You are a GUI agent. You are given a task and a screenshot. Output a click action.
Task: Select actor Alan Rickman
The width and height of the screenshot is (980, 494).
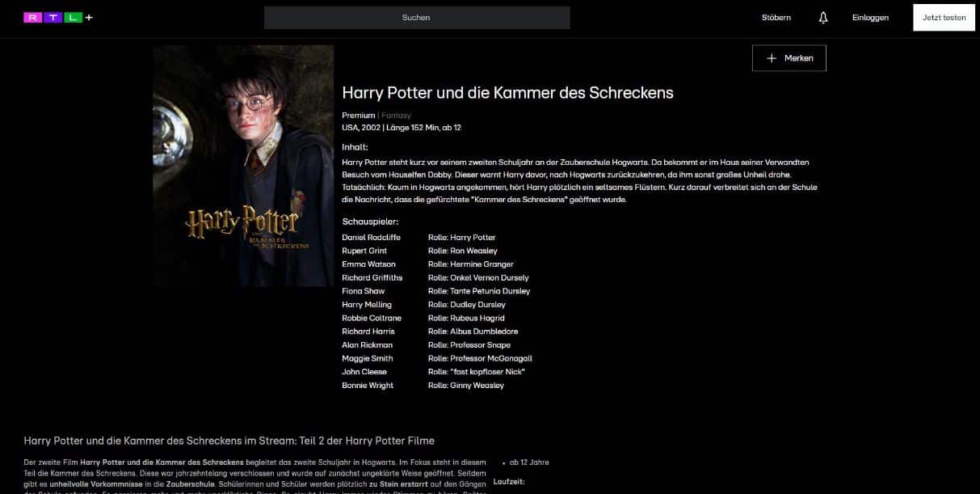(x=367, y=345)
